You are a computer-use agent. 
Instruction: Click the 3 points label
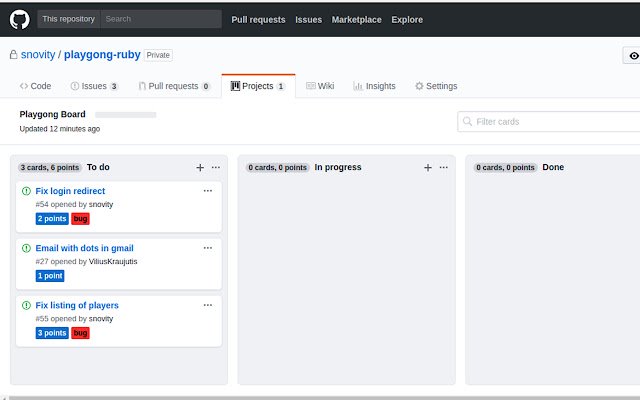click(x=52, y=333)
